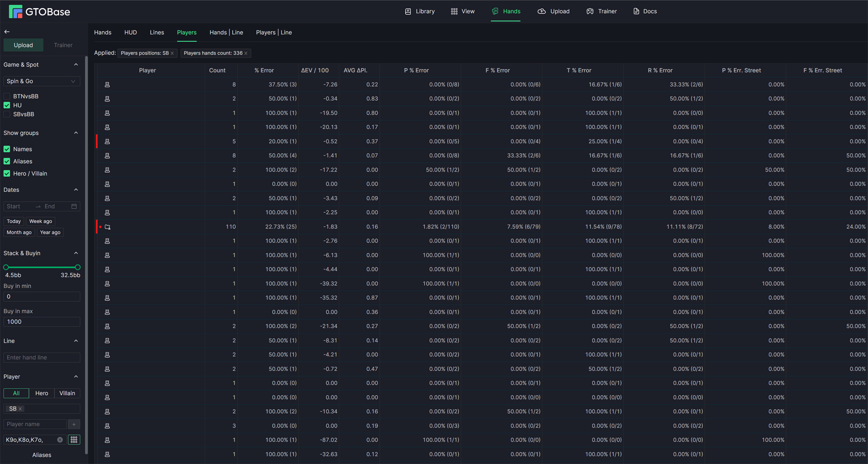
Task: Click the GTOBase logo icon
Action: point(16,12)
